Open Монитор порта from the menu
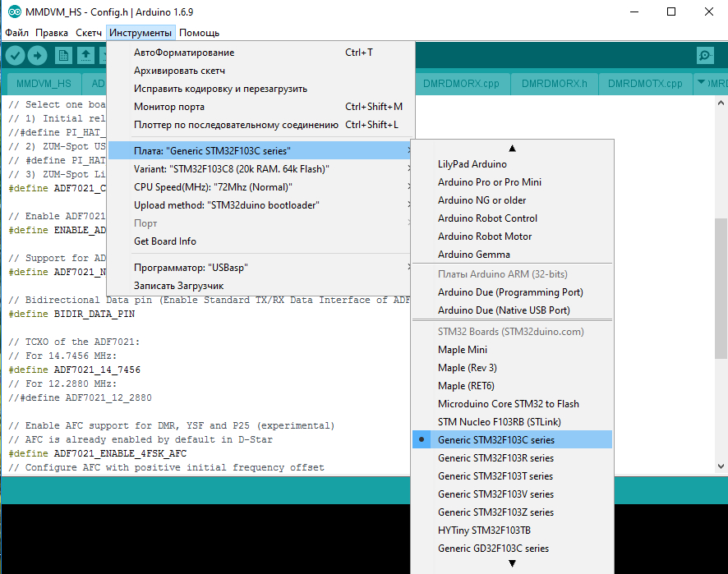Viewport: 728px width, 574px height. (169, 107)
